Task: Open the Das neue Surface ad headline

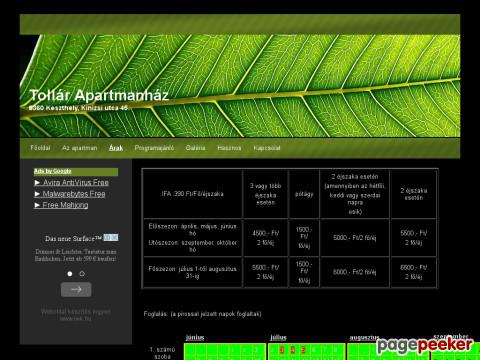Action: click(x=73, y=239)
